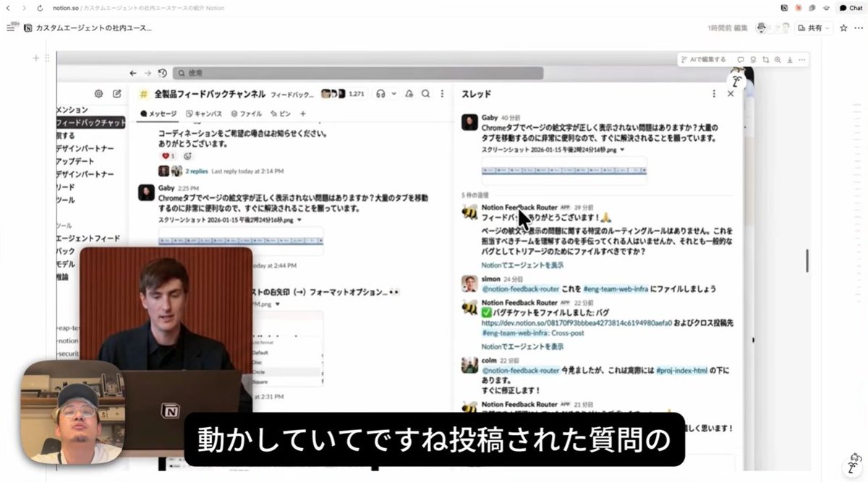The width and height of the screenshot is (868, 482).
Task: Go back with the browser back arrow
Action: 7,7
